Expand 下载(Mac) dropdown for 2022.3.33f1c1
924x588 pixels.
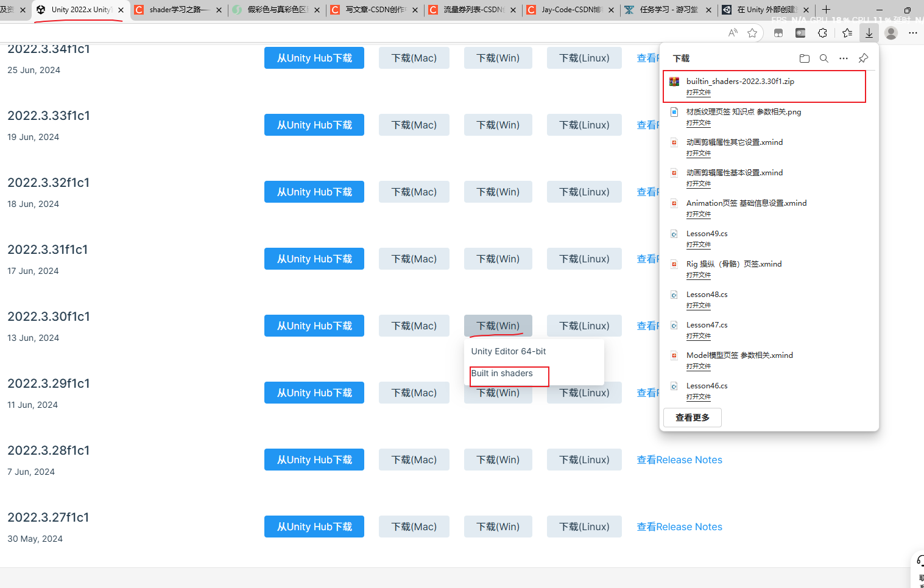tap(414, 125)
